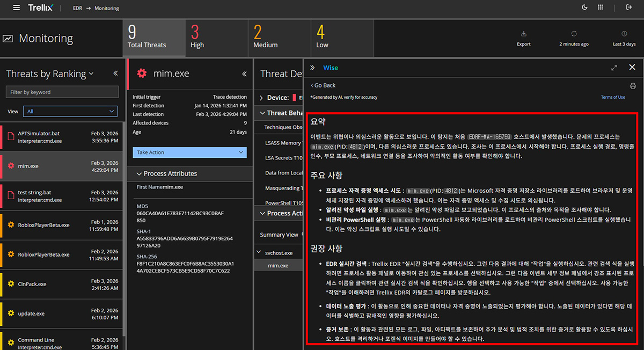Filter by High severity threats
Viewport: 644px width, 350px height.
tap(216, 38)
